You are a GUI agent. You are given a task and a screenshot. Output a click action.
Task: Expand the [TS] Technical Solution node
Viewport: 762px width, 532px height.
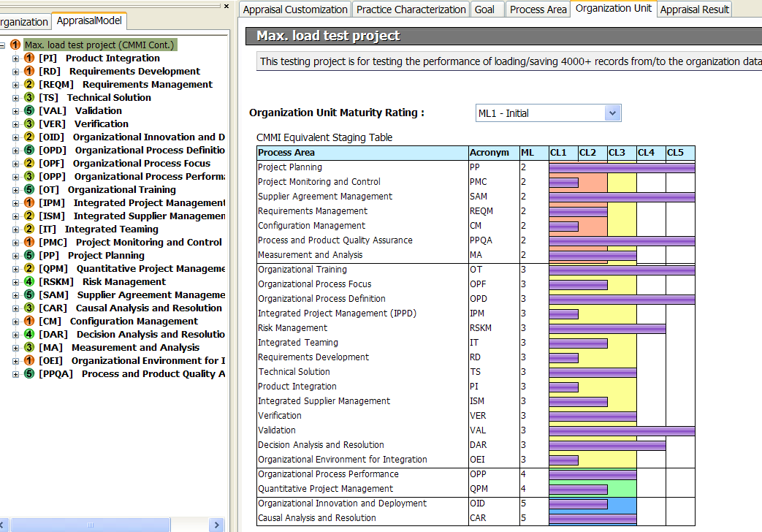[15, 98]
